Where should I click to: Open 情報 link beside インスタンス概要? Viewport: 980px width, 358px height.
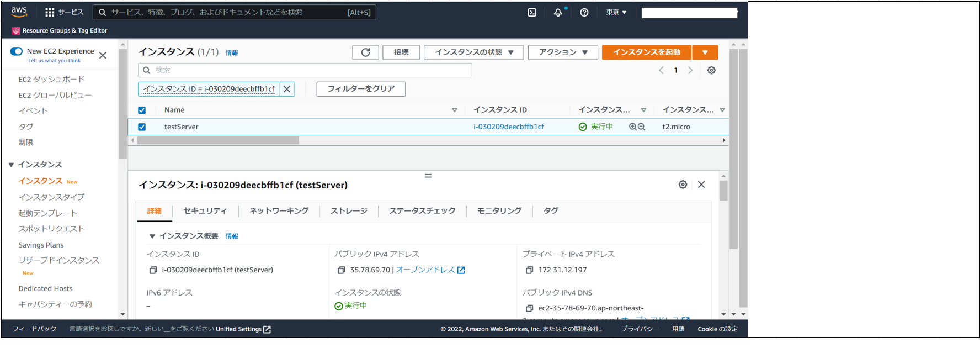point(232,236)
